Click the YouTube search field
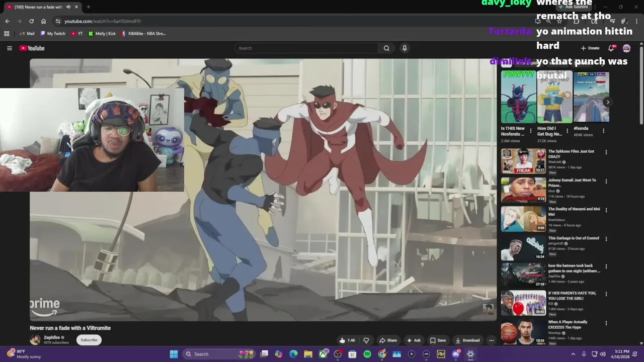 pos(306,48)
